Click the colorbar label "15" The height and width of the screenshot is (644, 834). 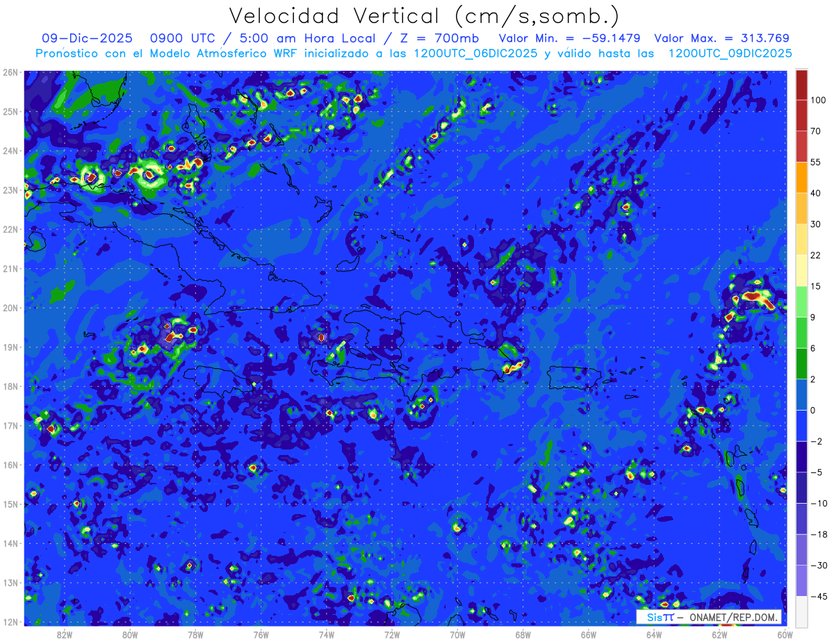(816, 286)
